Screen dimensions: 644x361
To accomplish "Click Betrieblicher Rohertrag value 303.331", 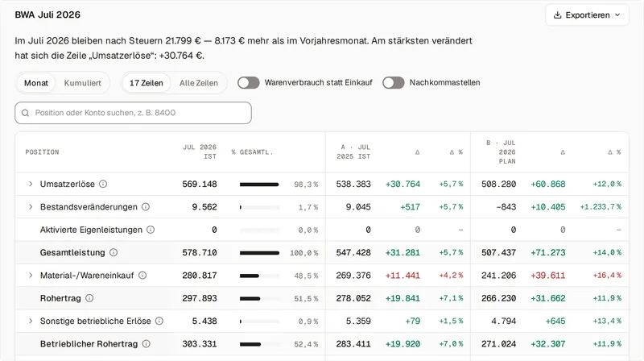I will pyautogui.click(x=200, y=344).
